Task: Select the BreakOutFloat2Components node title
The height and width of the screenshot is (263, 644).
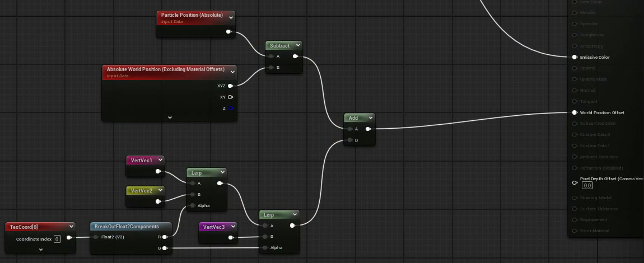Action: [x=127, y=227]
